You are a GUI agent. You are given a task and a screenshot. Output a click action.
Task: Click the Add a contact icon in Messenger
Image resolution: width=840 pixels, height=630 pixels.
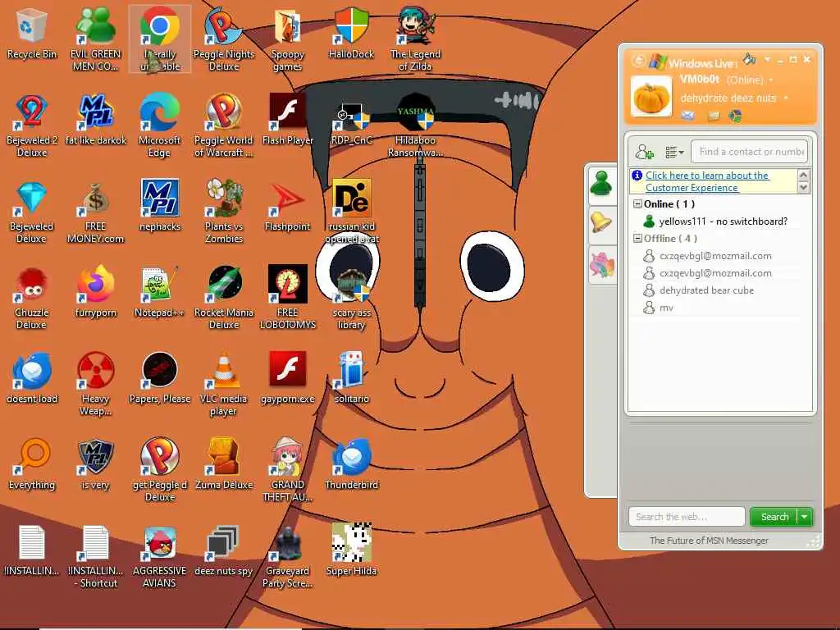[x=645, y=152]
